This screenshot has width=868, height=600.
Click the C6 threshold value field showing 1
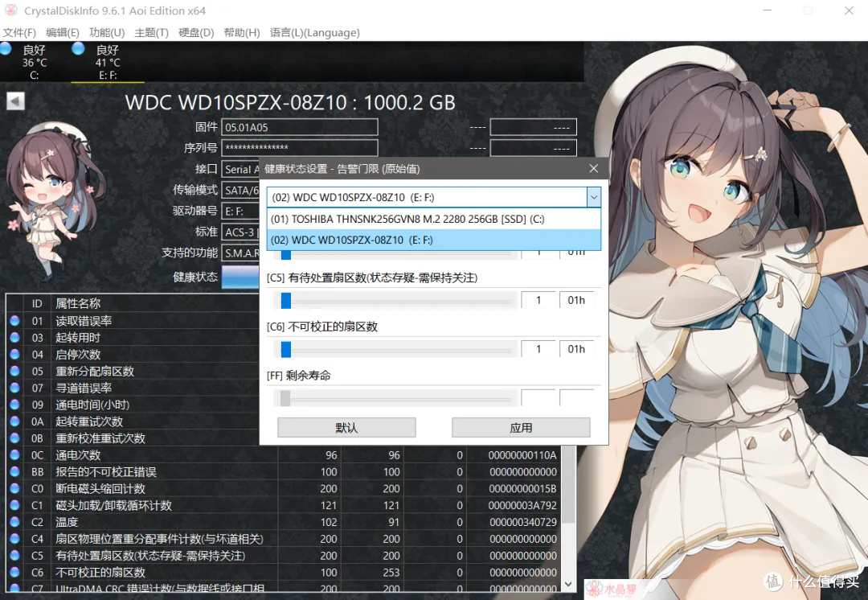click(538, 349)
